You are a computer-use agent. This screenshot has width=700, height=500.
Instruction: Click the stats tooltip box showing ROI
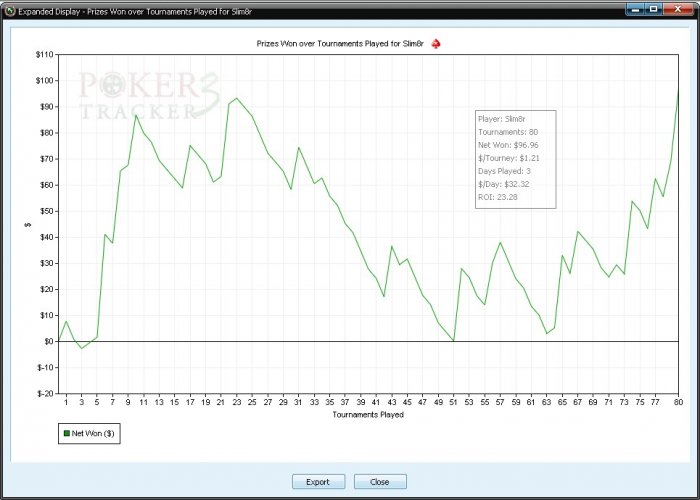click(516, 159)
